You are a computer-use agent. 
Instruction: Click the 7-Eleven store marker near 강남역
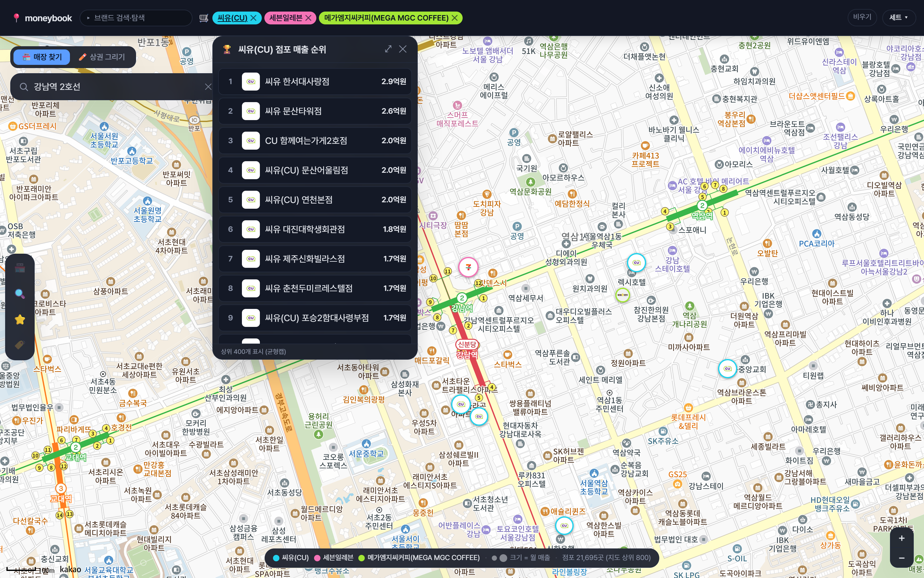[468, 267]
